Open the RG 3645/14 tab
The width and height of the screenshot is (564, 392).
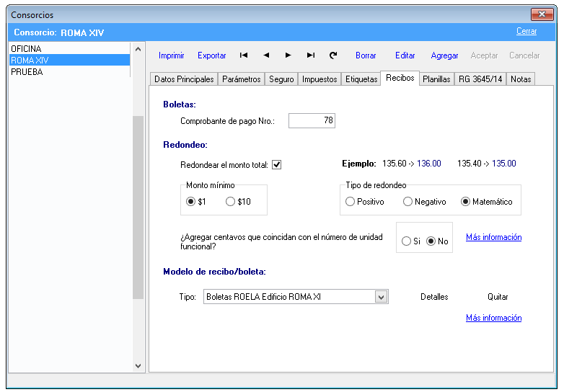pos(480,79)
